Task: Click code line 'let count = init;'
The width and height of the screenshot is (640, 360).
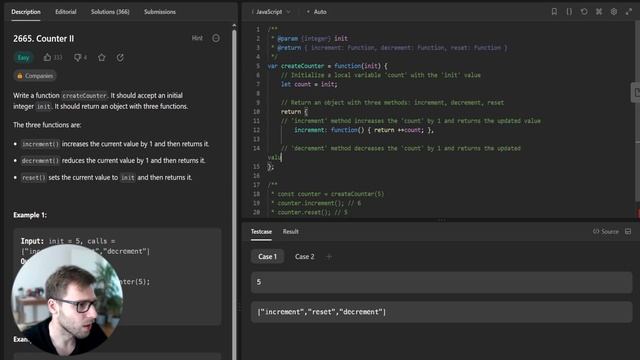Action: [x=309, y=84]
